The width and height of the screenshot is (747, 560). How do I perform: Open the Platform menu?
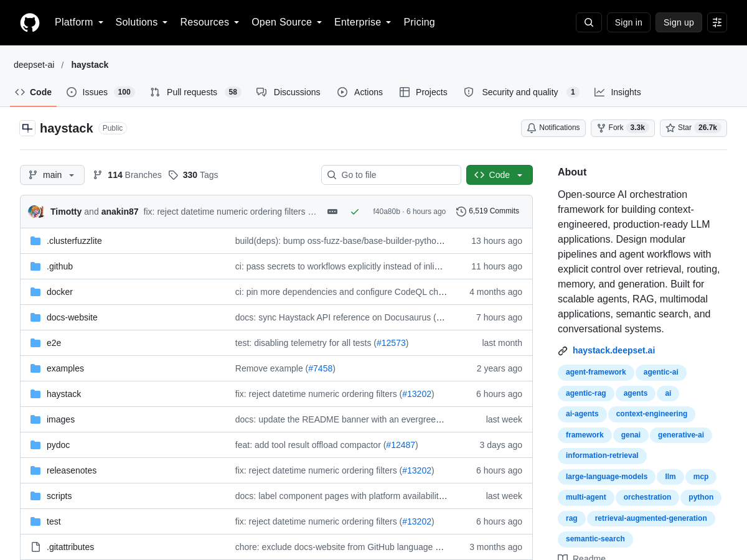click(x=79, y=22)
